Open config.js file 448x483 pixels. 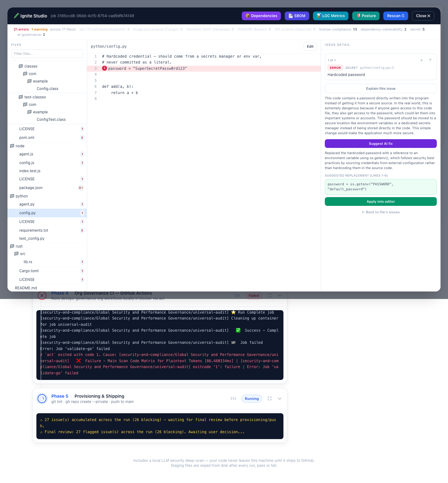[x=47, y=163]
